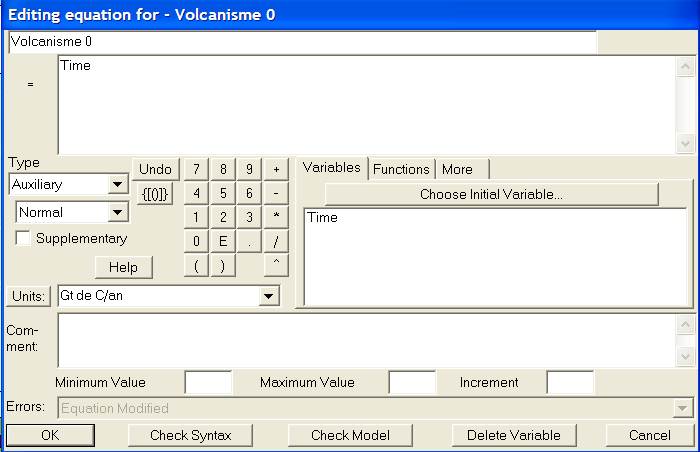This screenshot has height=452, width=700.
Task: Open the units dropdown Gt de C/an
Action: (x=268, y=296)
